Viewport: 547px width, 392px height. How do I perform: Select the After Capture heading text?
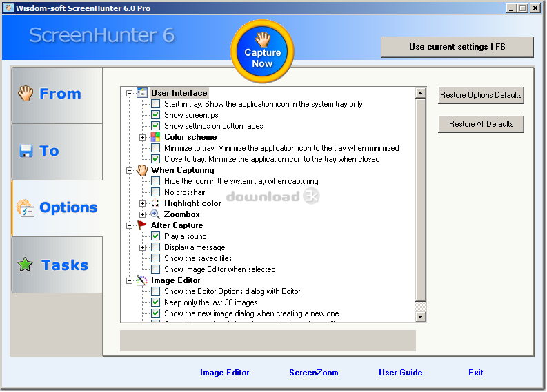[177, 225]
